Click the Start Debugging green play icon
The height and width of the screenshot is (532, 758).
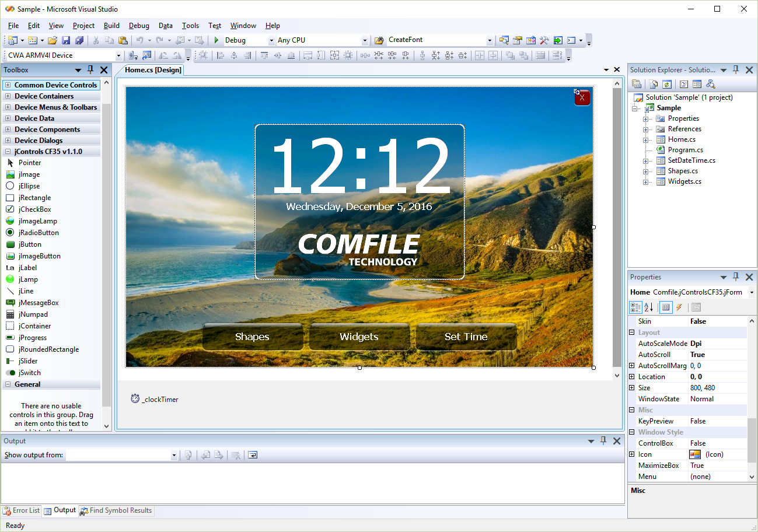(x=216, y=40)
